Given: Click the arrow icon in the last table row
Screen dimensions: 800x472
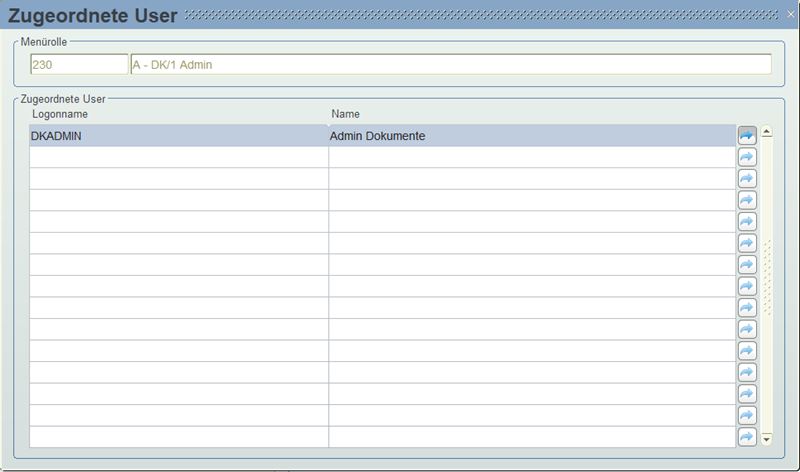Looking at the screenshot, I should click(747, 437).
